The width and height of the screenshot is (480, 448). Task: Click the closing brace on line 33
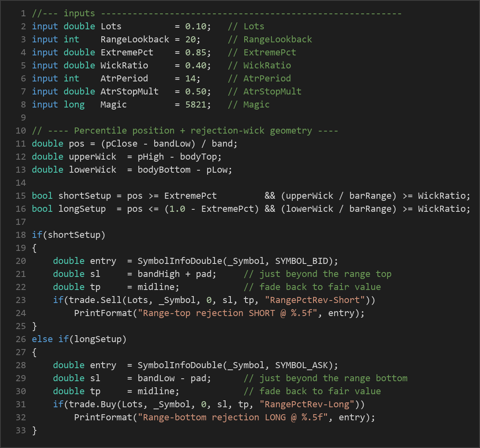click(34, 430)
